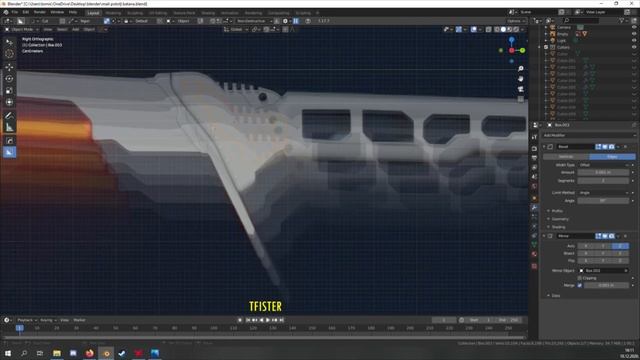The image size is (640, 360).
Task: Enable the Clipping checkbox in Mirror modifier
Action: point(580,278)
